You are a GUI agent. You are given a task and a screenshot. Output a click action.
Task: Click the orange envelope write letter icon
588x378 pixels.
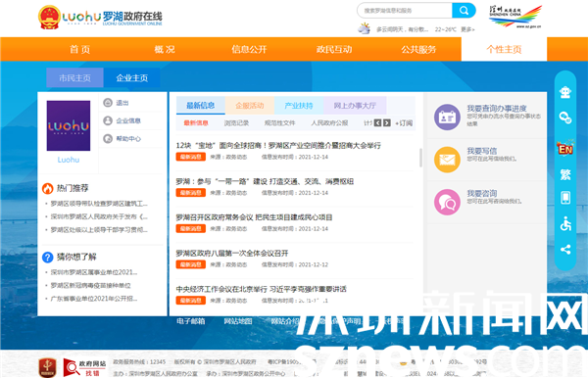(447, 160)
